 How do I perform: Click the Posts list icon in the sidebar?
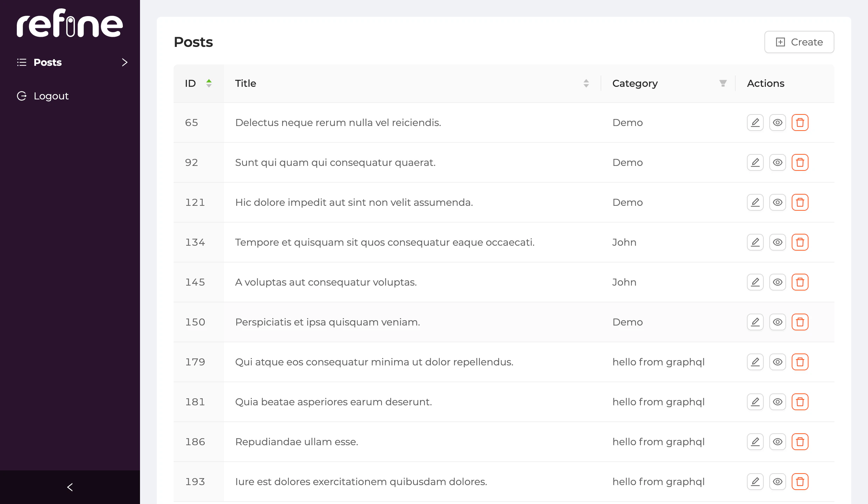tap(21, 62)
